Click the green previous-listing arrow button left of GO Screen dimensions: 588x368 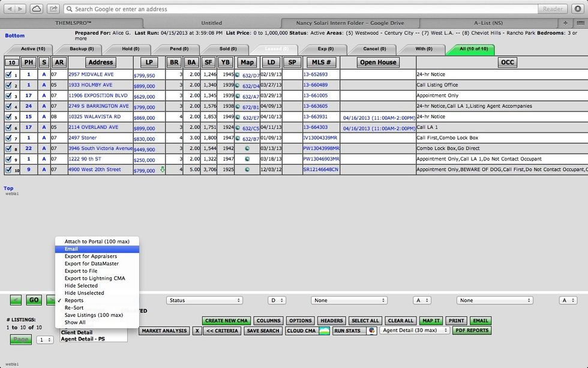click(16, 300)
